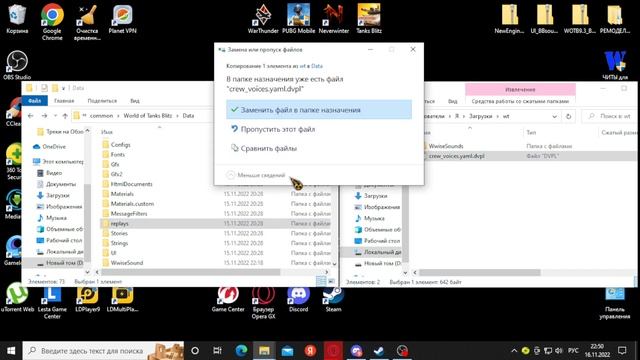This screenshot has height=360, width=640.
Task: Select the replays folder
Action: tap(215, 223)
